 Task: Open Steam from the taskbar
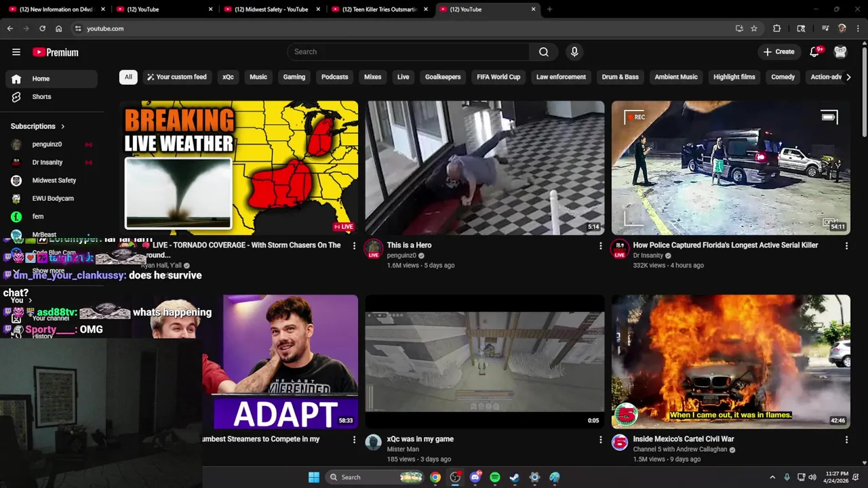(x=515, y=477)
